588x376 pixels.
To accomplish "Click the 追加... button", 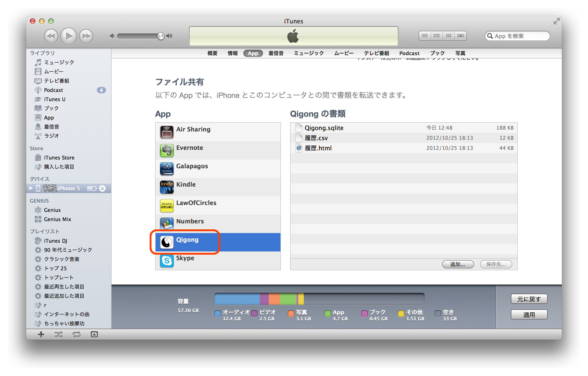I will [458, 264].
